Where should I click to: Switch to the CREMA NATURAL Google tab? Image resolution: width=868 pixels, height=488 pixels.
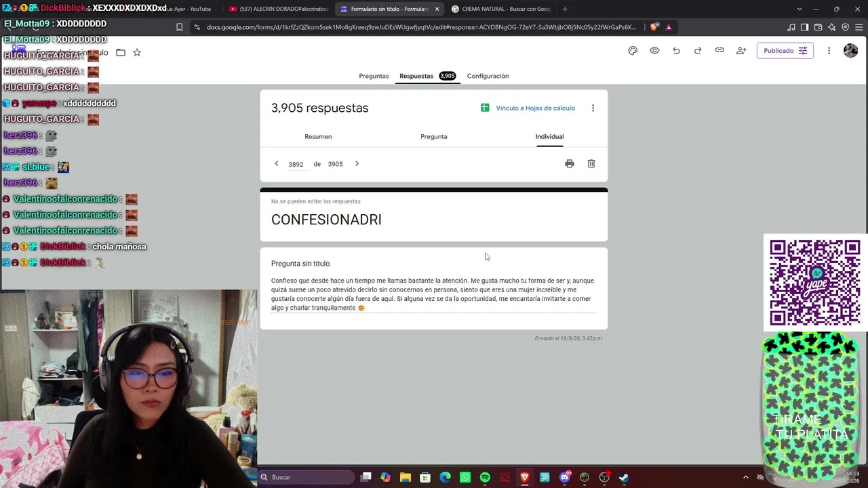502,9
